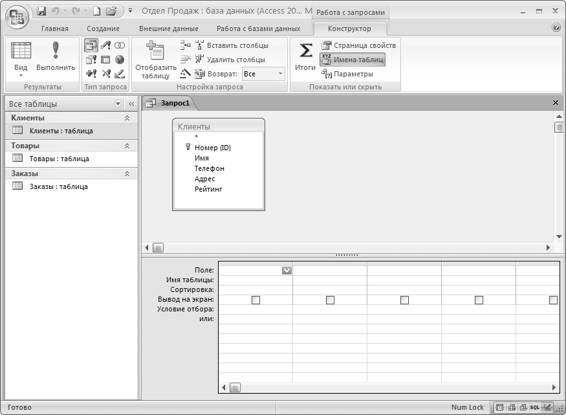Switch to the Главная ribbon tab
Screen dimensions: 566x415
tap(55, 29)
